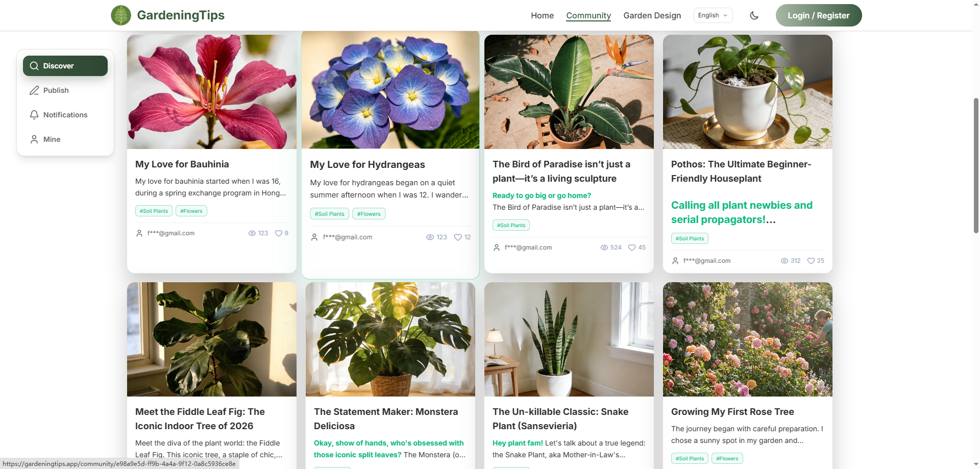Click the eye icon on the Pothos post

(x=785, y=261)
